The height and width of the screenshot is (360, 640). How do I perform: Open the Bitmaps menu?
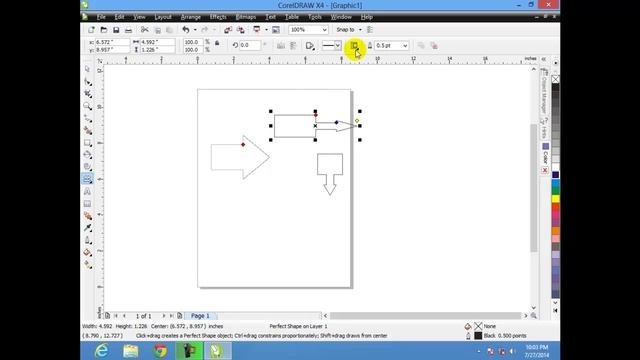coord(246,17)
